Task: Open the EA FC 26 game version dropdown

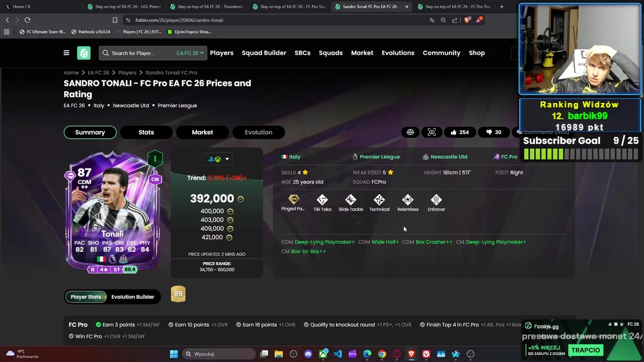Action: [190, 53]
